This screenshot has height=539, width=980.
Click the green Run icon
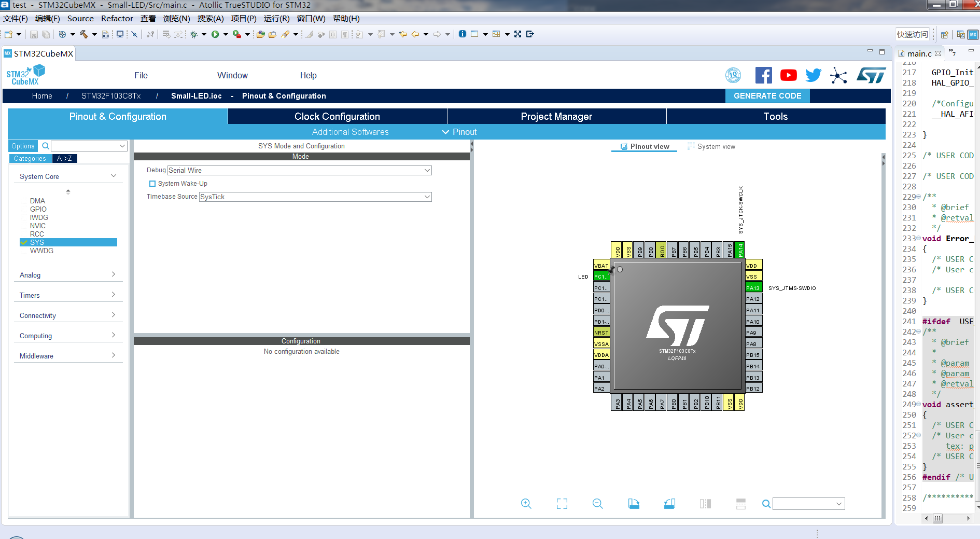point(215,34)
